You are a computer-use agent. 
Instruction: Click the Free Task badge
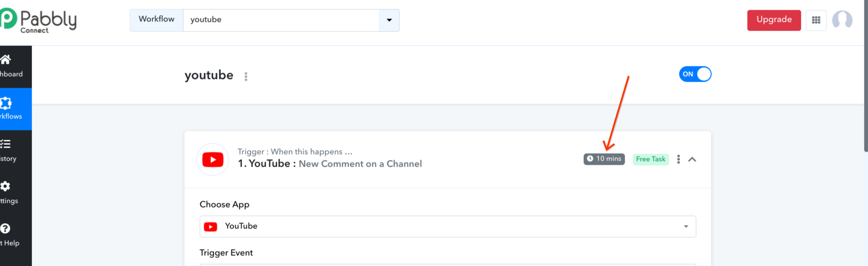[x=651, y=159]
